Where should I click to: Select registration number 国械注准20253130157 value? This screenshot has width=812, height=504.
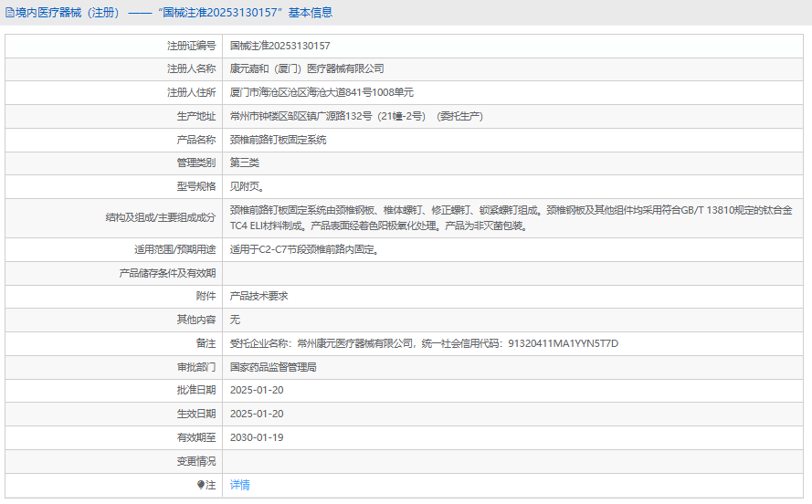pyautogui.click(x=279, y=46)
